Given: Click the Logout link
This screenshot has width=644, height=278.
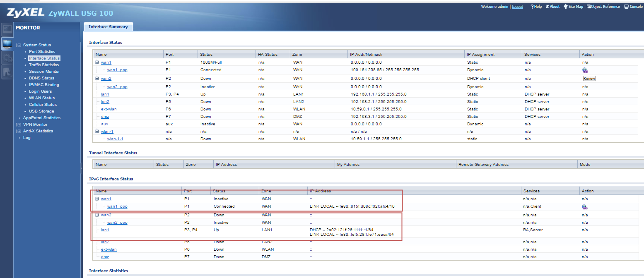Looking at the screenshot, I should (x=517, y=7).
